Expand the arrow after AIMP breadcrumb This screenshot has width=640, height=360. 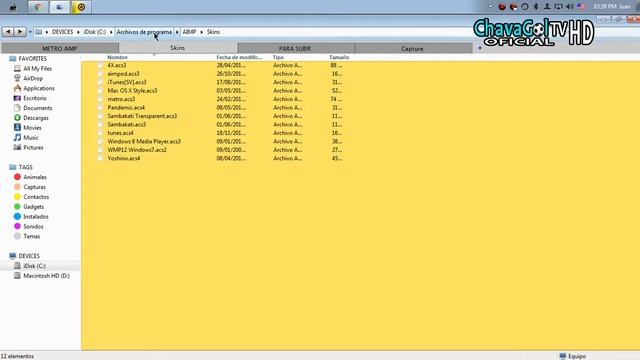point(202,32)
